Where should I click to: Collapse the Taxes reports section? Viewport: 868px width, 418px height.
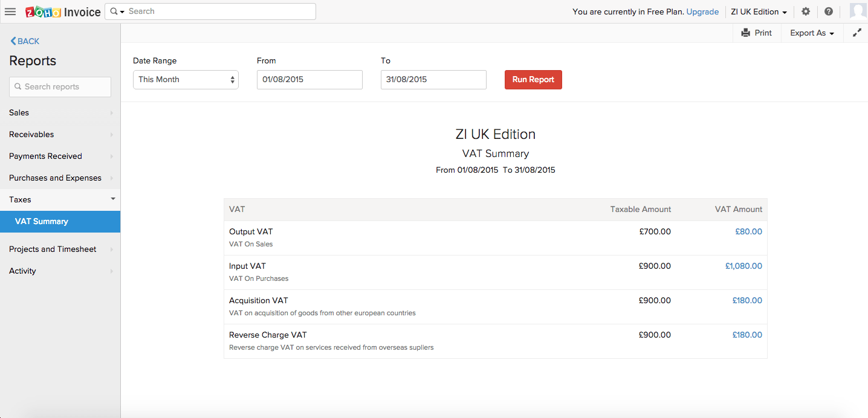pos(60,200)
